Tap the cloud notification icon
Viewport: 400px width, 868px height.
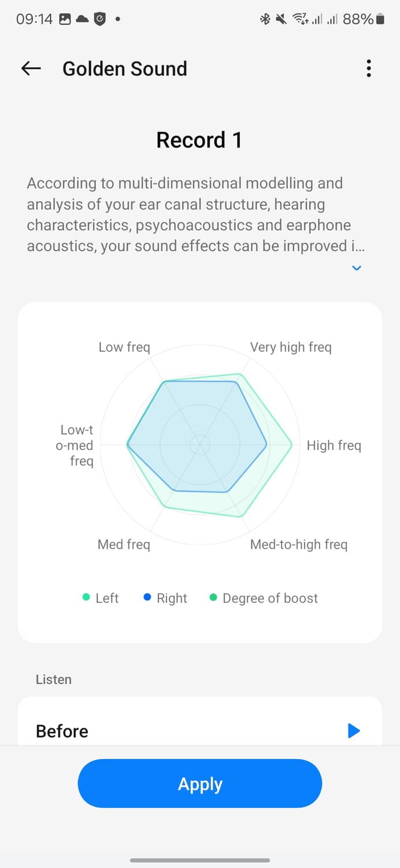83,19
